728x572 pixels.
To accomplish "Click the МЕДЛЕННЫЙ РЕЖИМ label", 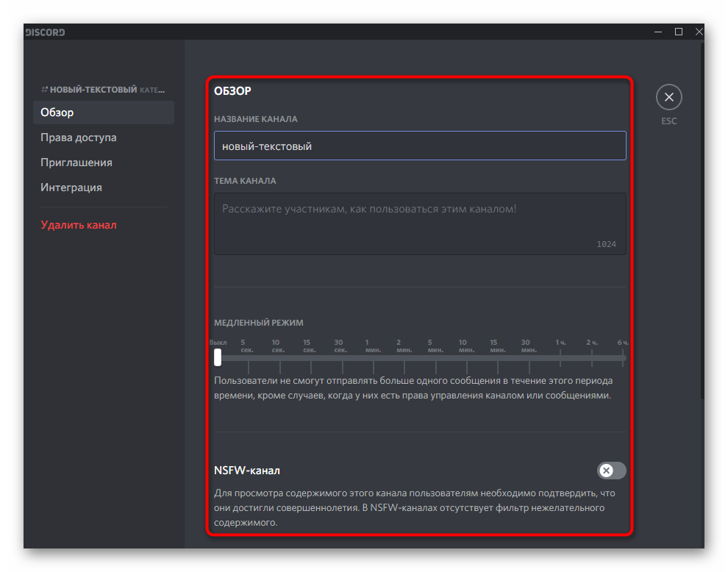I will [x=259, y=323].
